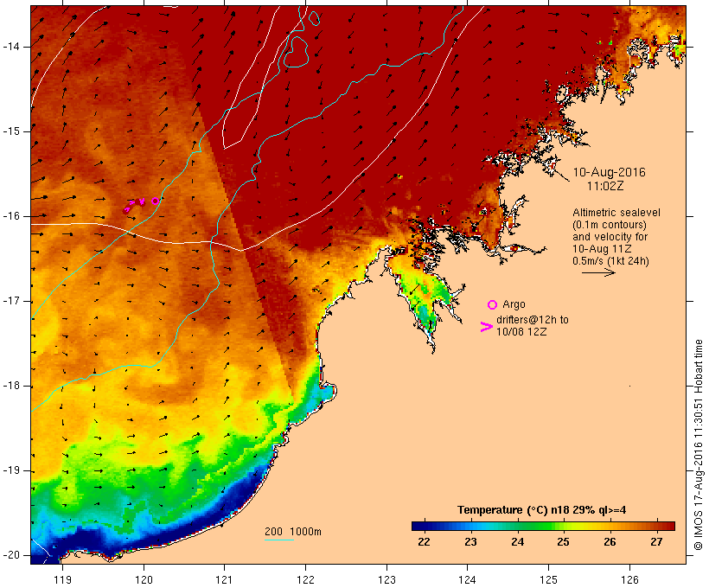Click the 0.5m/s velocity scale arrow
This screenshot has width=709, height=588.
click(598, 272)
